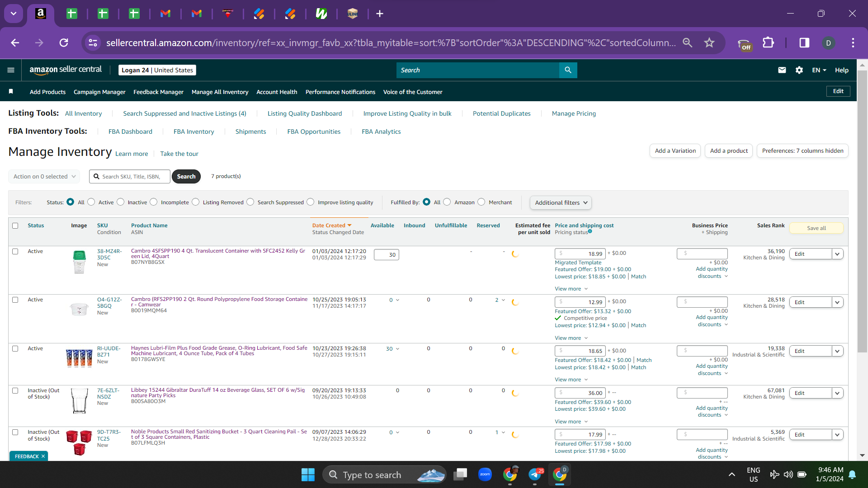Tick checkbox for SKU 38-MZ4R-3D5C row
Viewport: 868px width, 488px height.
[x=15, y=251]
